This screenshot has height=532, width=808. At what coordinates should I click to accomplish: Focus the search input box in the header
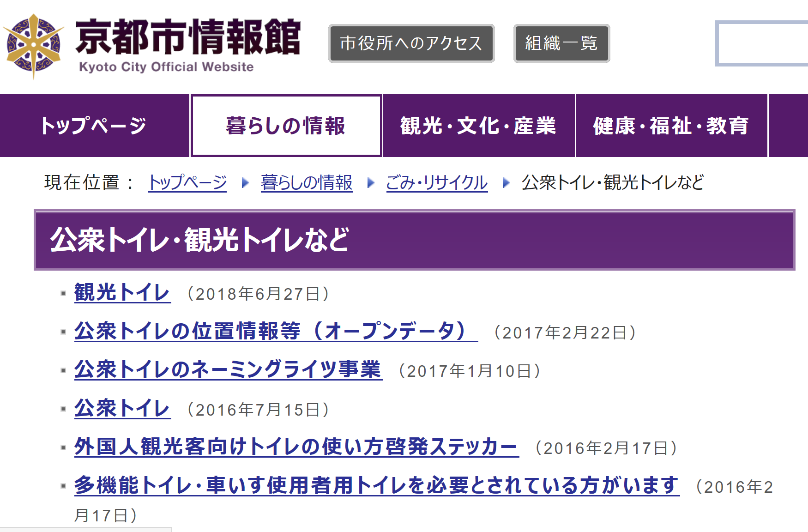[762, 43]
